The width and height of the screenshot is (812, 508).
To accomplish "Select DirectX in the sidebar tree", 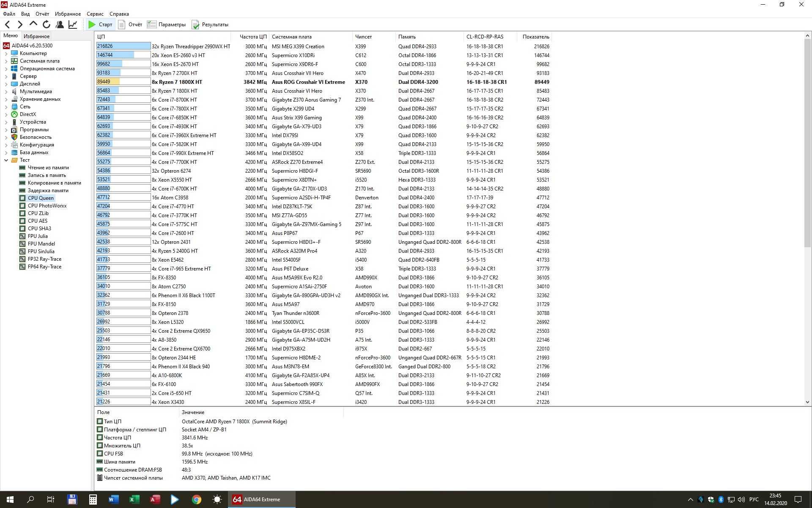I will point(27,114).
